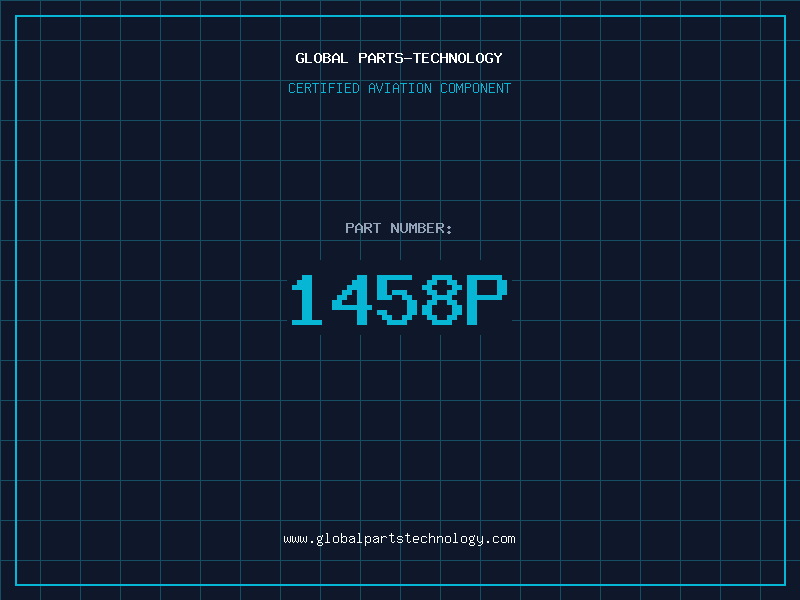This screenshot has width=800, height=600.
Task: Click the PART NUMBER: label
Action: click(399, 228)
